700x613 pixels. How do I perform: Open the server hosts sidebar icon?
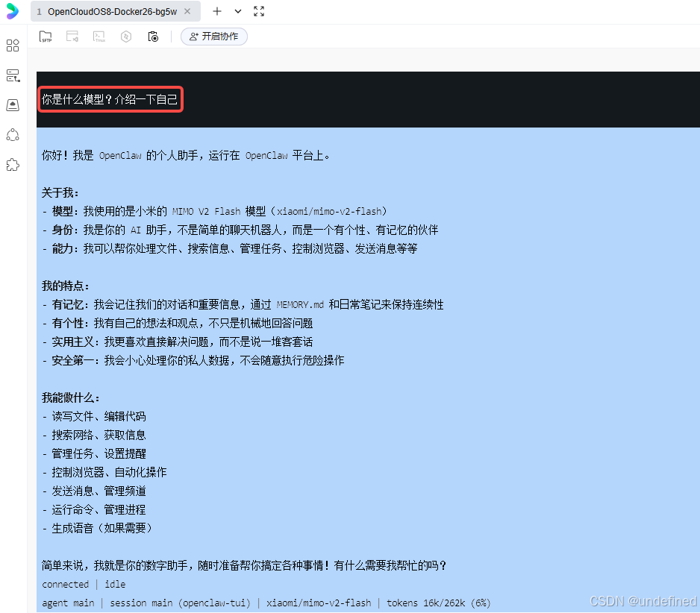point(13,75)
